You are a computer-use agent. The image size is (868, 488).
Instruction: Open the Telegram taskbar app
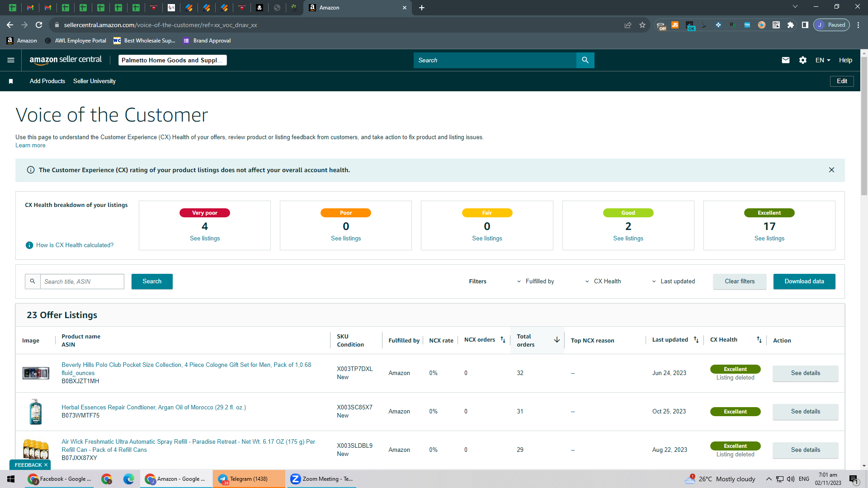click(249, 479)
